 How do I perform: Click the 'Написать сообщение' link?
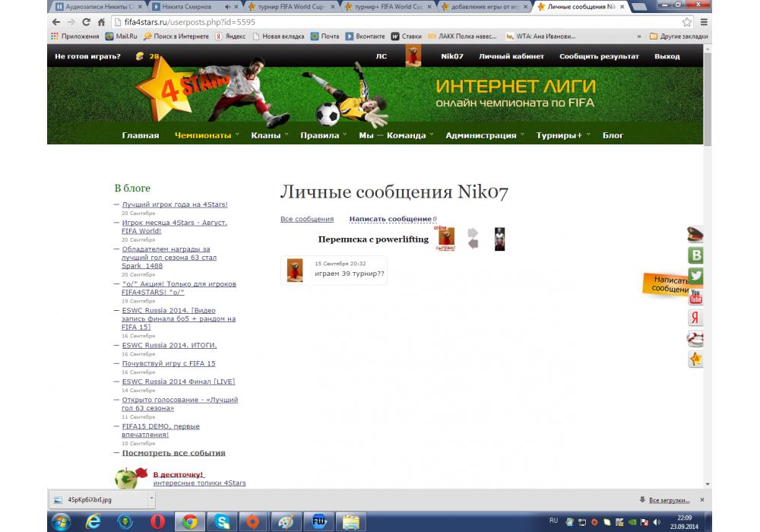coord(390,219)
